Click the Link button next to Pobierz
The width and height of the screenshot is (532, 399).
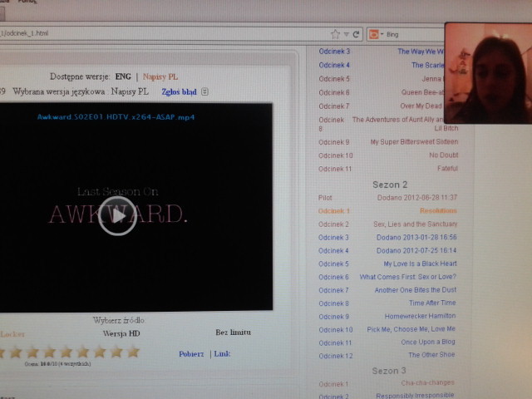[222, 354]
